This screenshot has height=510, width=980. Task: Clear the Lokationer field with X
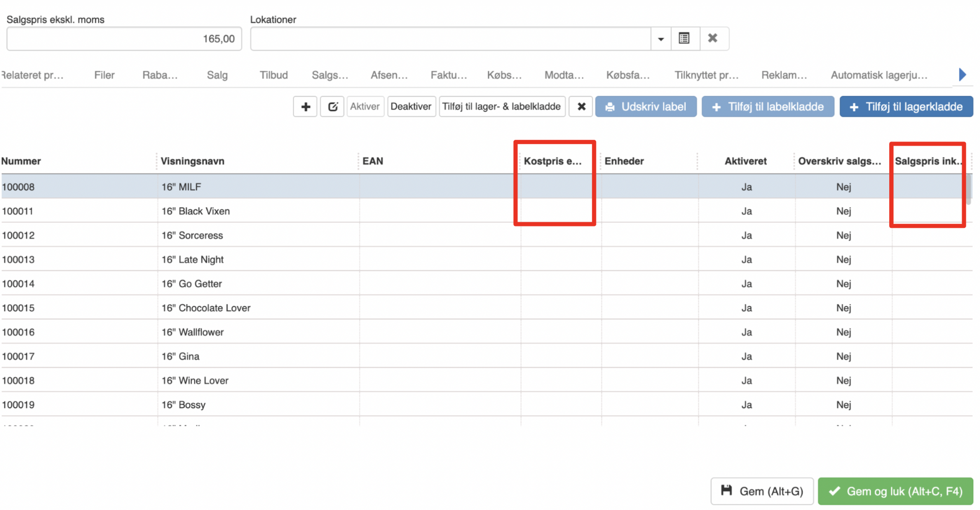[x=714, y=38]
